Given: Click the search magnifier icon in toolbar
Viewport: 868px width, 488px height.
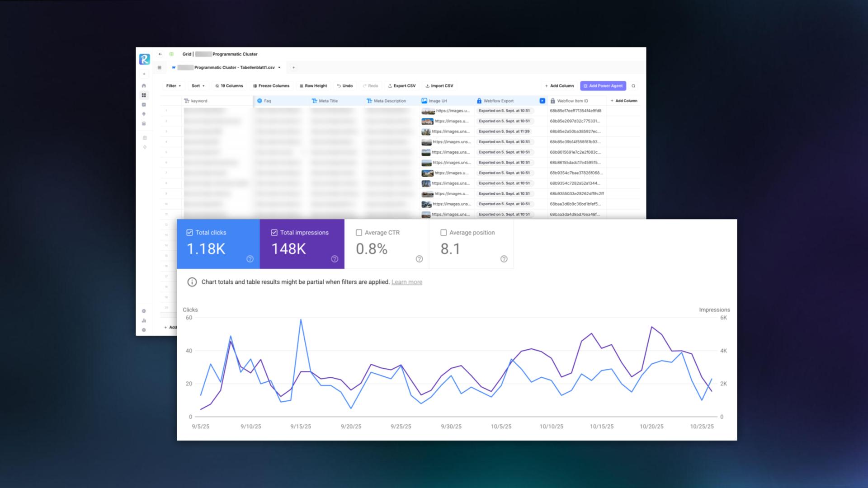Looking at the screenshot, I should (633, 86).
